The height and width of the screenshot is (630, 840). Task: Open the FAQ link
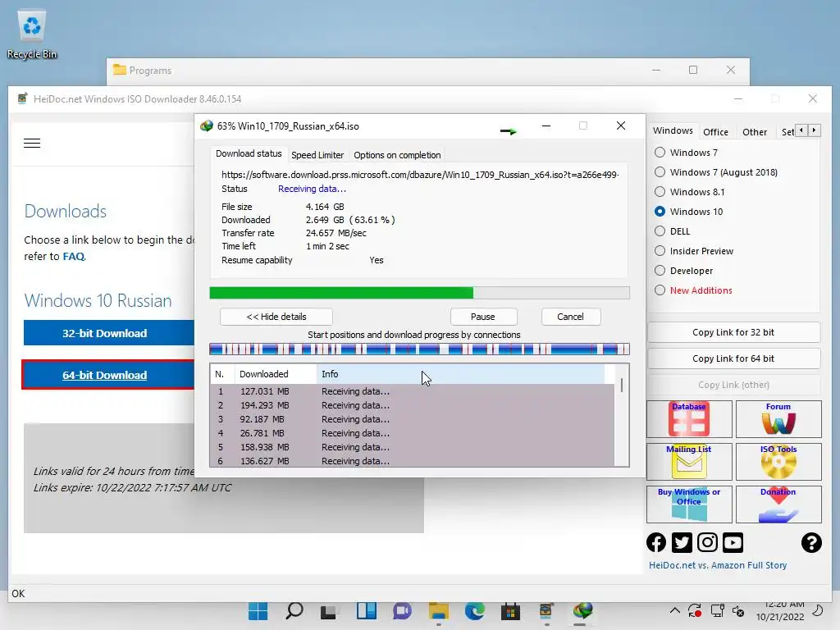pyautogui.click(x=74, y=257)
